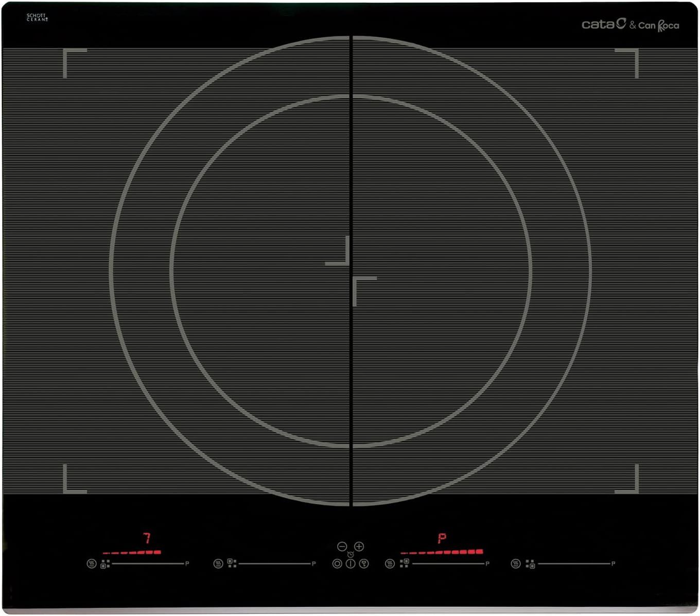The image size is (700, 616).
Task: Tap keep-warm icon for front-right zone
Action: point(516,564)
